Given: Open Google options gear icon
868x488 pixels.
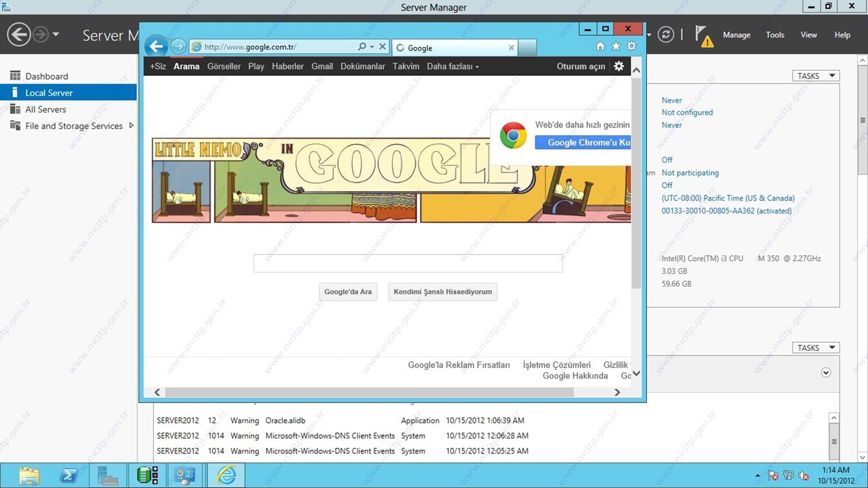Looking at the screenshot, I should 618,66.
